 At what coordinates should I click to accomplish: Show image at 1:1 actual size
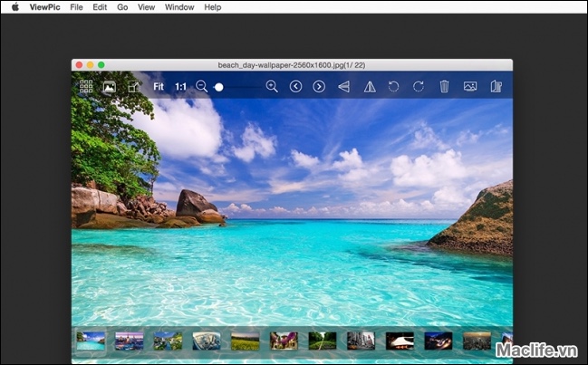180,87
